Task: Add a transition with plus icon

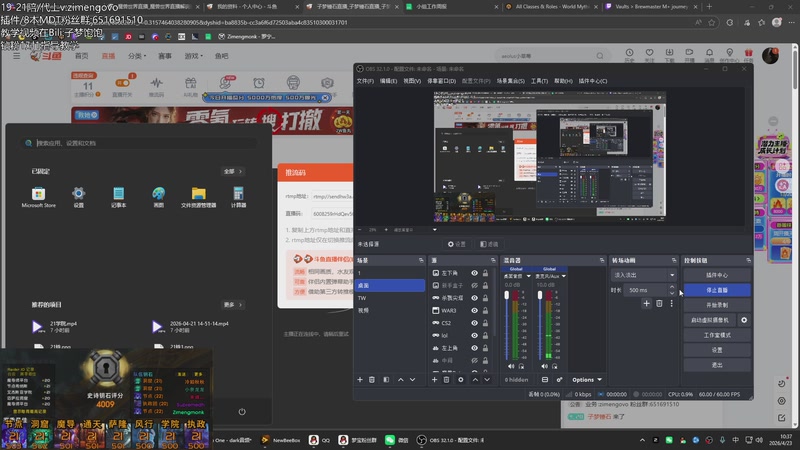Action: pyautogui.click(x=646, y=304)
